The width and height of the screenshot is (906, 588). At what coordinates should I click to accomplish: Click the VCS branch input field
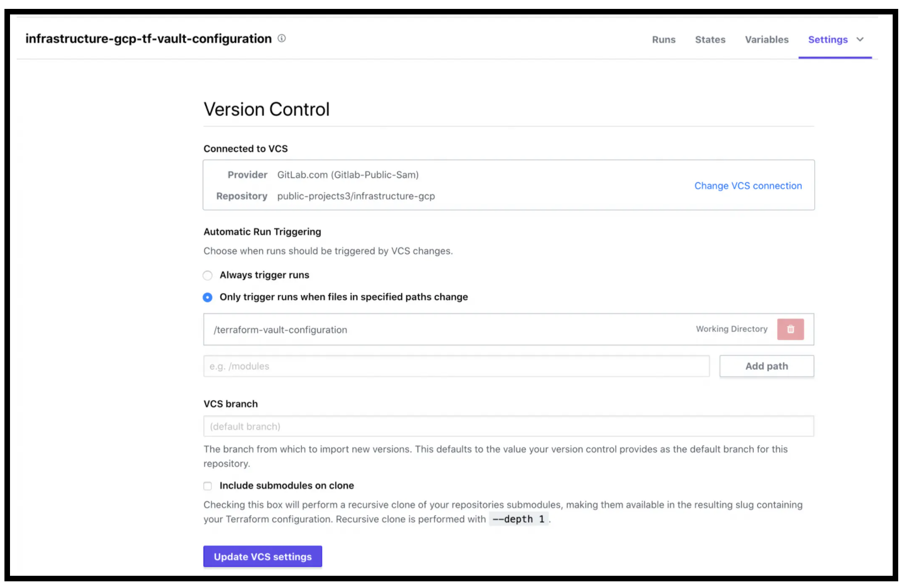[509, 426]
